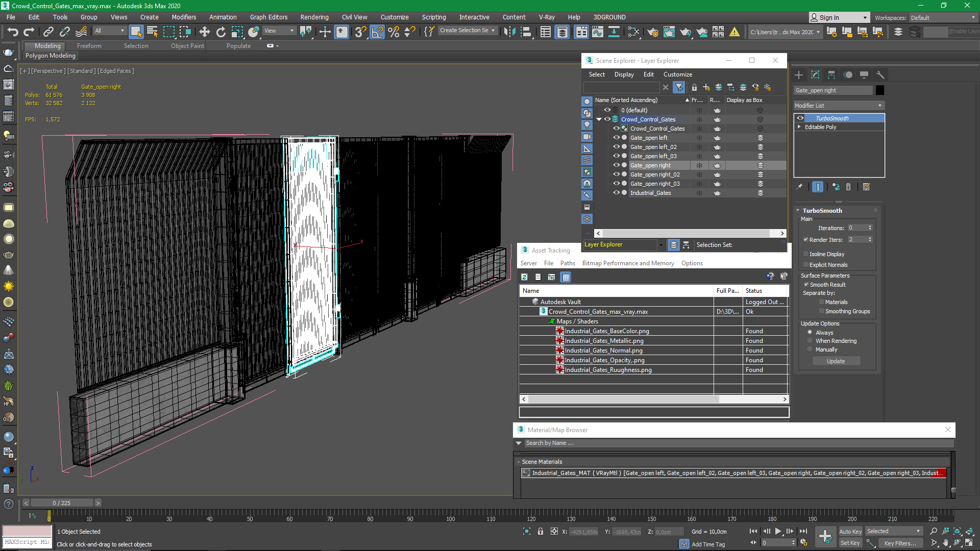980x551 pixels.
Task: Click the Select tool in main toolbar
Action: [134, 31]
